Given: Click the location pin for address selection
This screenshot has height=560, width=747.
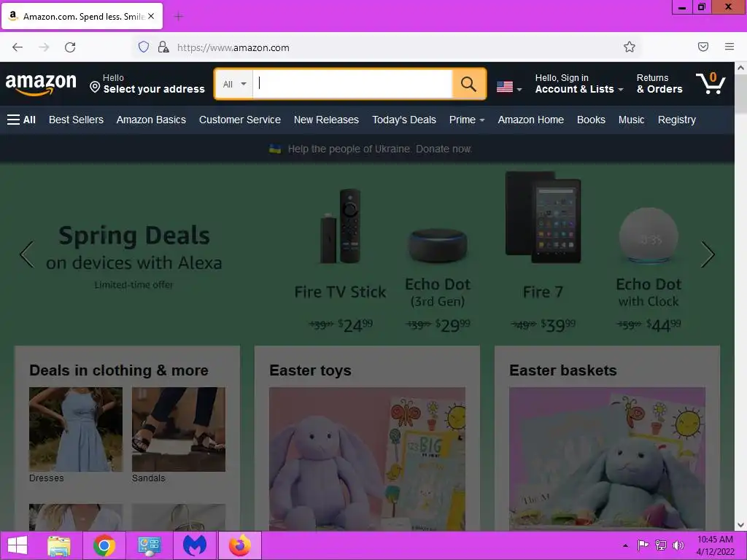Looking at the screenshot, I should 95,87.
